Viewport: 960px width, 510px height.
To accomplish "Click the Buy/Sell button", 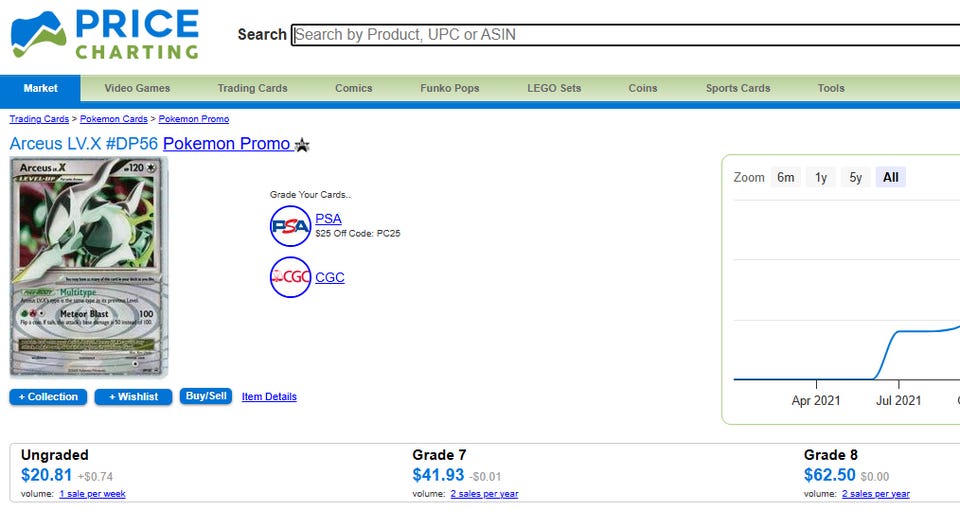I will [206, 396].
